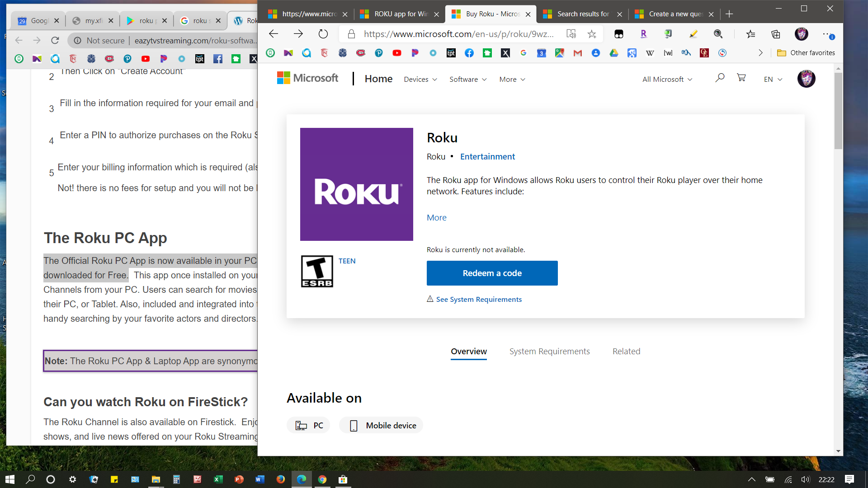
Task: Expand the Devices dropdown menu
Action: [x=420, y=79]
